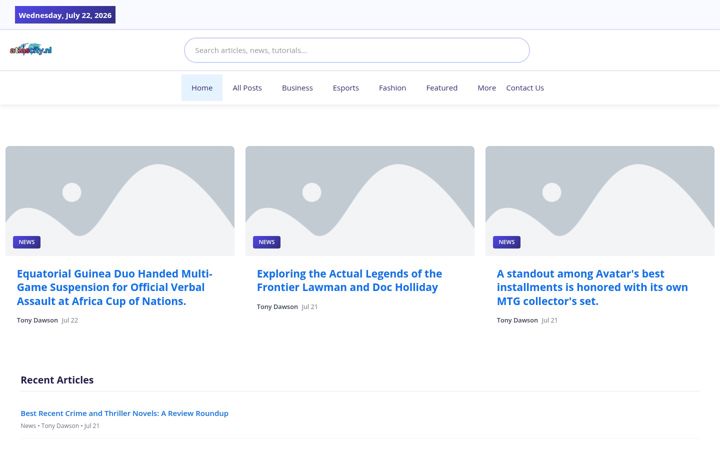Click the Jul 22 date on the first card
Image resolution: width=720 pixels, height=450 pixels.
coord(70,321)
